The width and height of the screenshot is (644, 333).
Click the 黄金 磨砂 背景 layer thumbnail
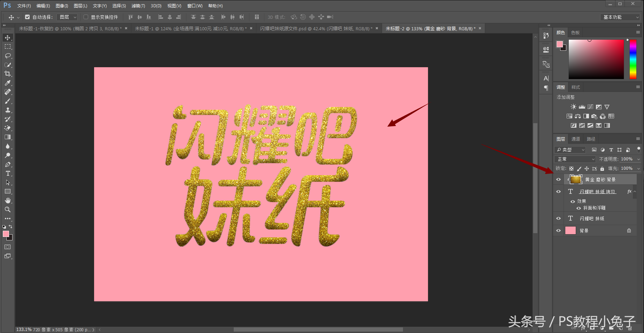(575, 179)
